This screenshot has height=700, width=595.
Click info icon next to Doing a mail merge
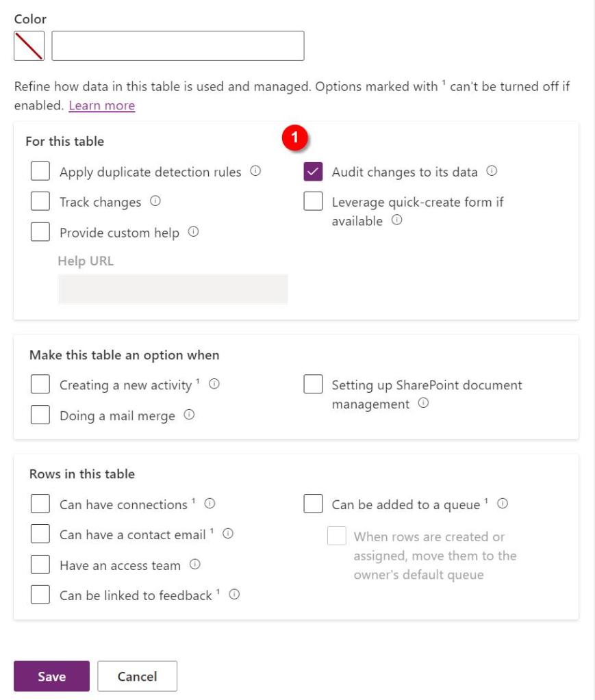pos(189,415)
